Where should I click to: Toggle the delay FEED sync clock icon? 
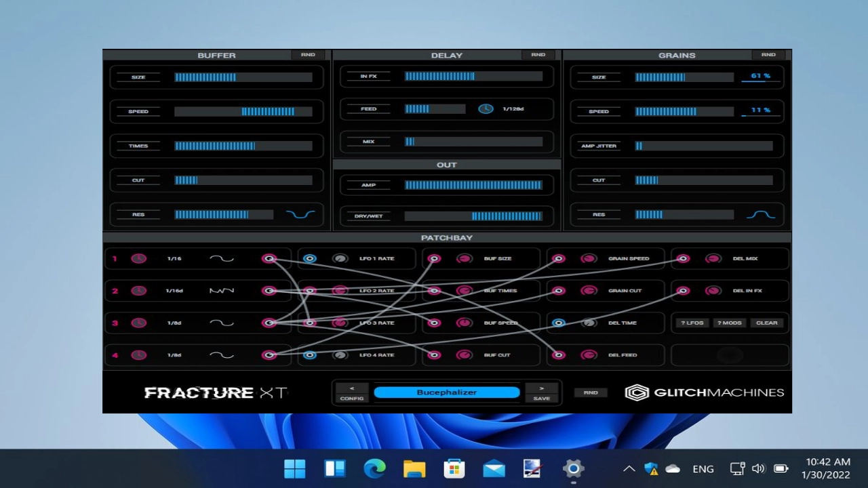pyautogui.click(x=486, y=108)
